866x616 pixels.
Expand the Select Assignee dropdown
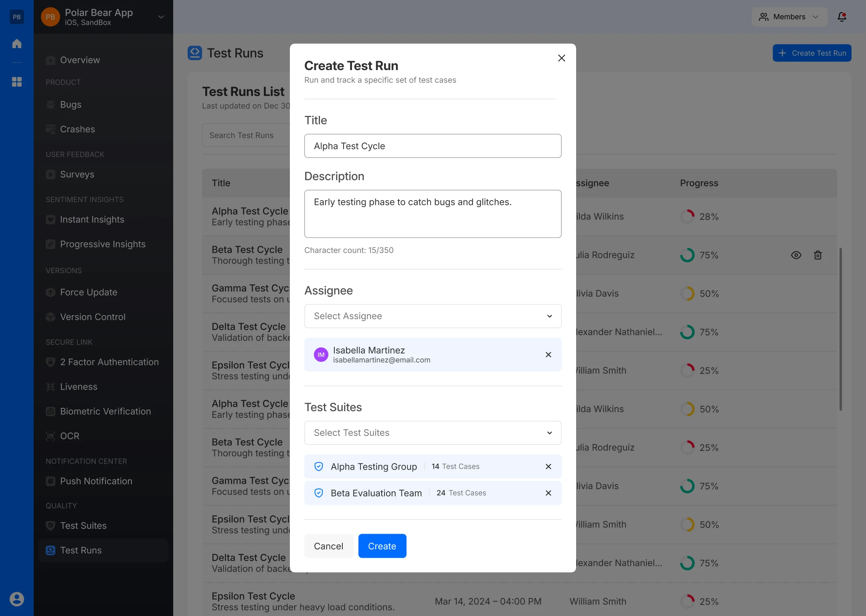[433, 316]
